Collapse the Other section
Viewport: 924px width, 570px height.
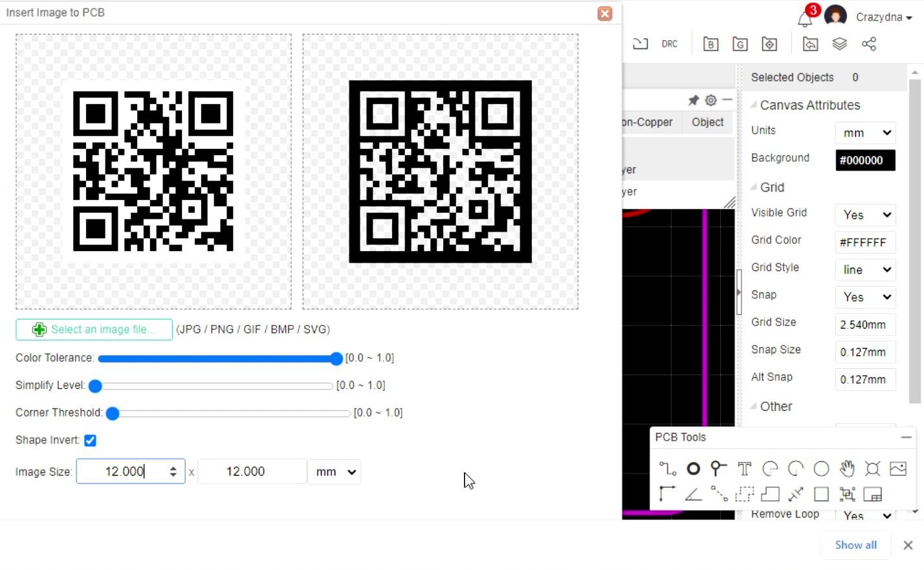click(x=753, y=406)
